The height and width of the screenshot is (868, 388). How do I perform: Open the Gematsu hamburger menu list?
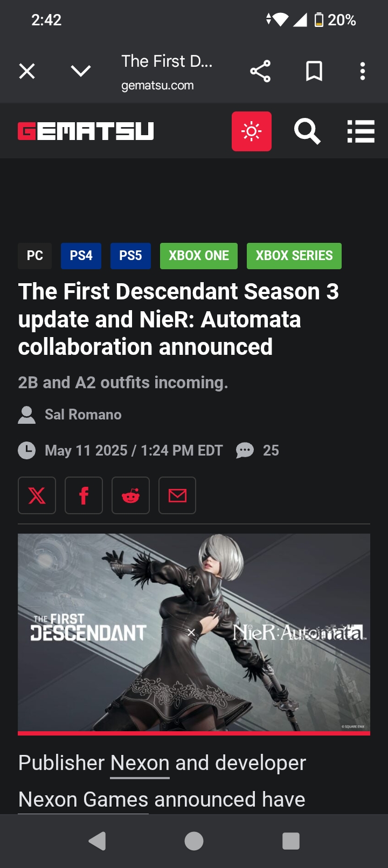click(361, 131)
